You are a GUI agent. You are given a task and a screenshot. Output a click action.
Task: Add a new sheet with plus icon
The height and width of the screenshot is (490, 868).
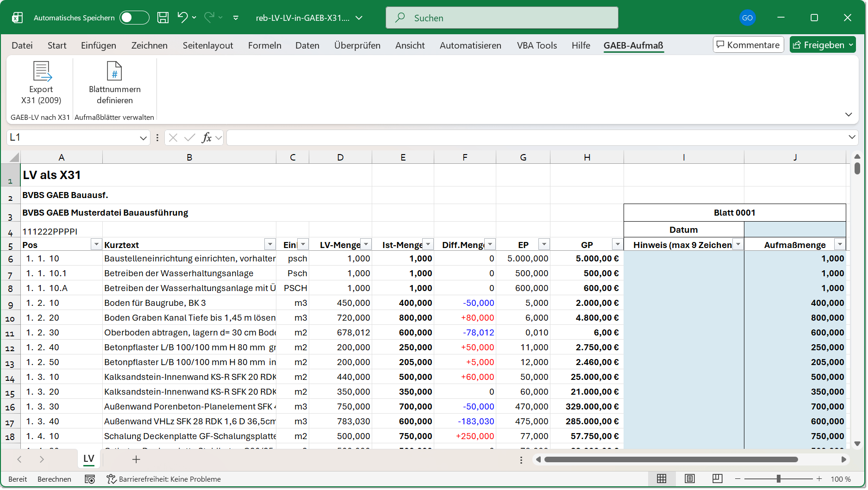pos(136,459)
